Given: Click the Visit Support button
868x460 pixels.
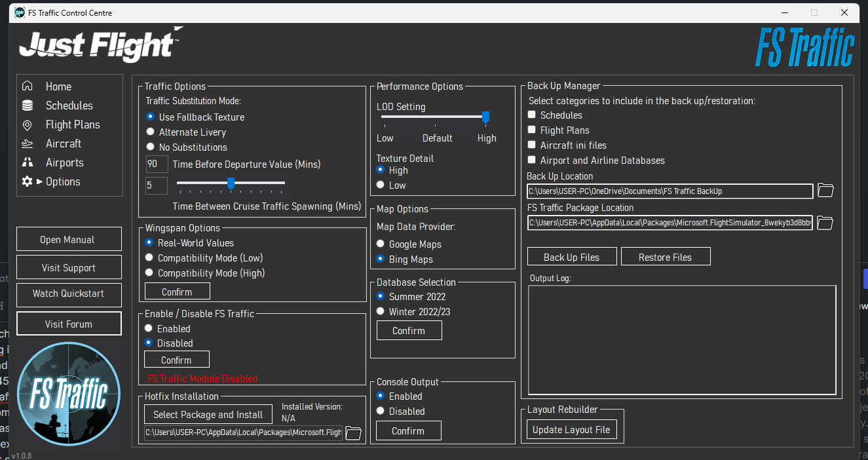Looking at the screenshot, I should tap(69, 267).
